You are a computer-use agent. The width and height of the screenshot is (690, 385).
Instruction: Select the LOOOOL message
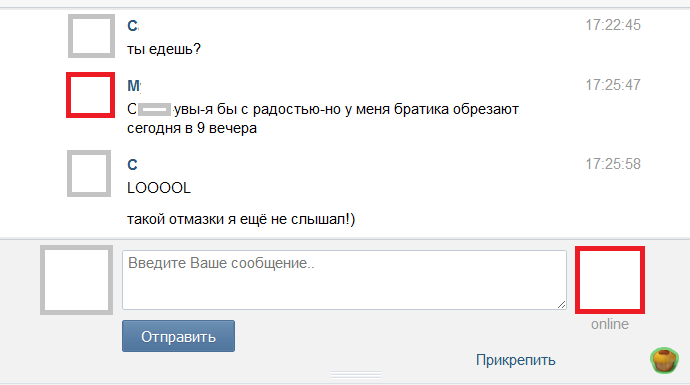159,188
